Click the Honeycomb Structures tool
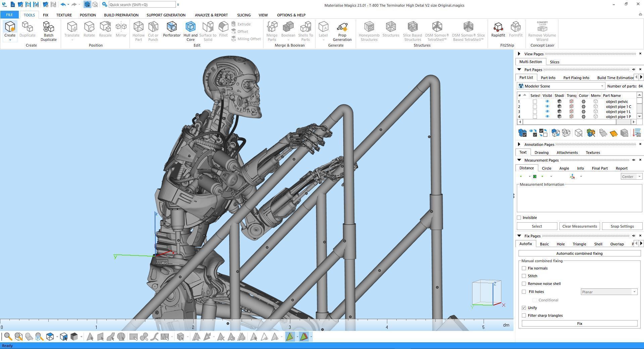Screen dimensions: 644x349 [x=369, y=32]
